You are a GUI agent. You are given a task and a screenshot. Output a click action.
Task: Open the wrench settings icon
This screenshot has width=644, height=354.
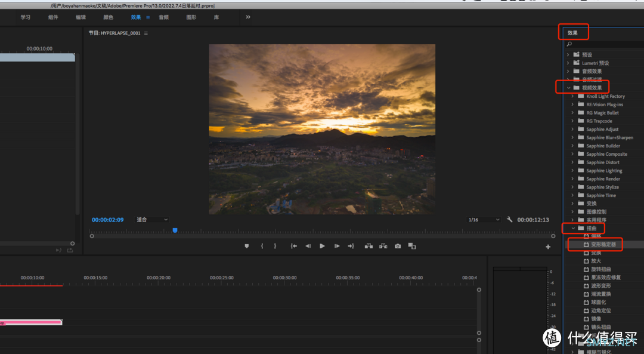(510, 220)
